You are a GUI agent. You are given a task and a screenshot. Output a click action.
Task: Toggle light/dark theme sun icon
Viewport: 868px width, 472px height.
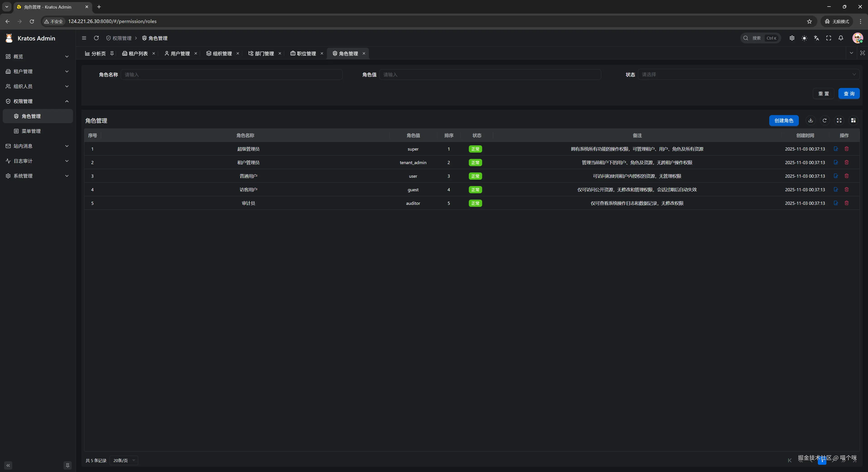[x=804, y=38]
